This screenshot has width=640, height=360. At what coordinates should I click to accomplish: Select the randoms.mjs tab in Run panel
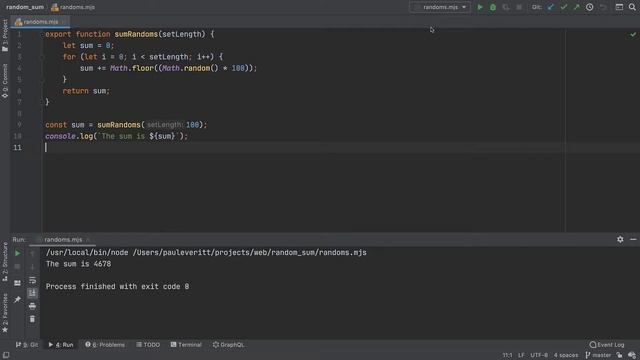click(63, 240)
